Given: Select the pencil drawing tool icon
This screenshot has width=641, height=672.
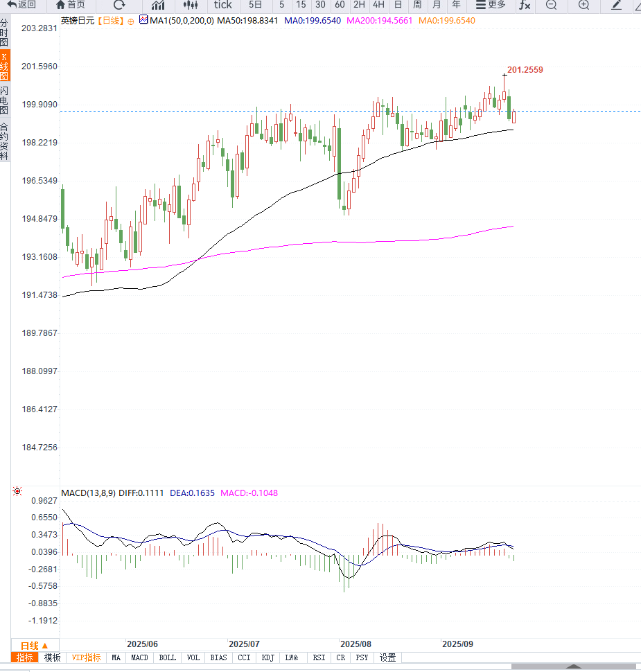Looking at the screenshot, I should click(616, 5).
